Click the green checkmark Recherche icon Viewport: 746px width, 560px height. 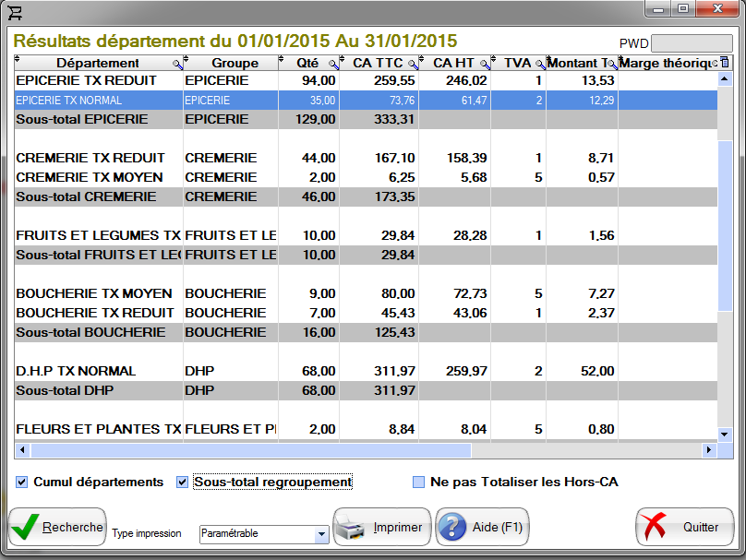pos(25,528)
